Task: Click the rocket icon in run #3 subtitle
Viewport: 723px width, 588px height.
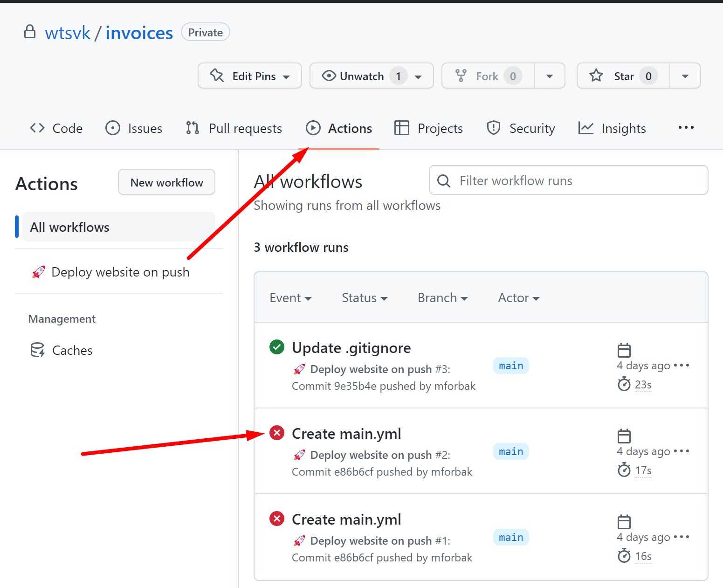Action: (x=299, y=369)
